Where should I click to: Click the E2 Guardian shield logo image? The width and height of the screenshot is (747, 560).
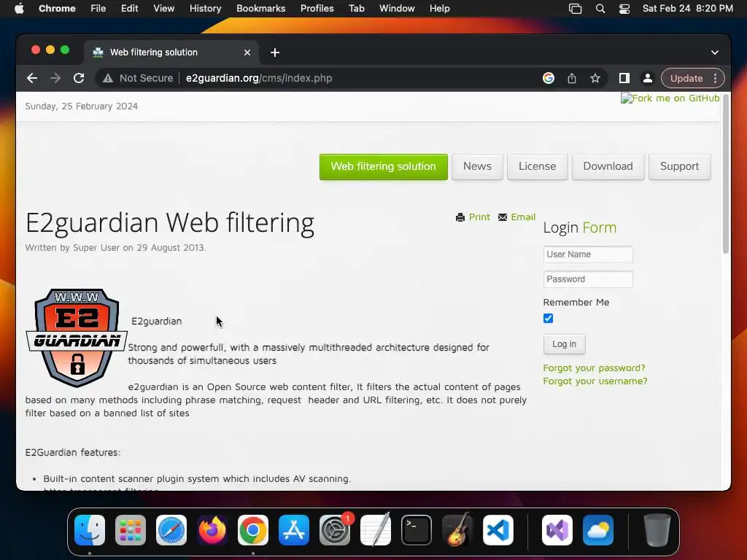77,338
